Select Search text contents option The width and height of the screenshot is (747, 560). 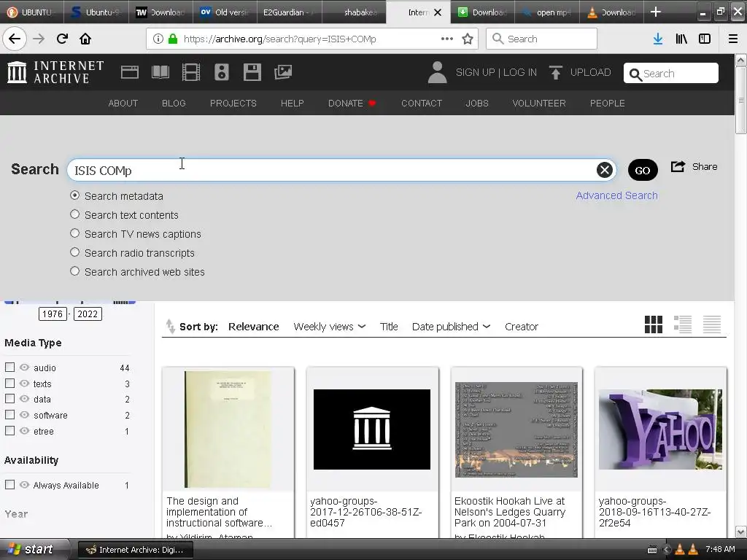(75, 214)
